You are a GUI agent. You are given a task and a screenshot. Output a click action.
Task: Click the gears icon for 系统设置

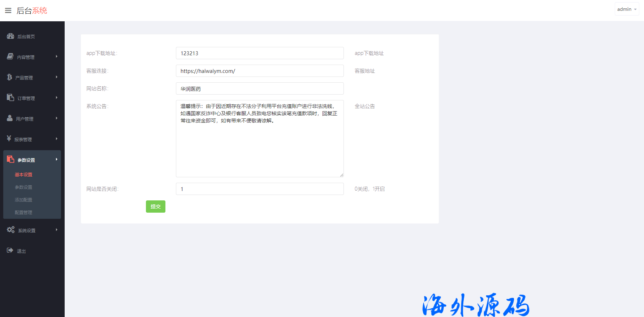pos(11,230)
